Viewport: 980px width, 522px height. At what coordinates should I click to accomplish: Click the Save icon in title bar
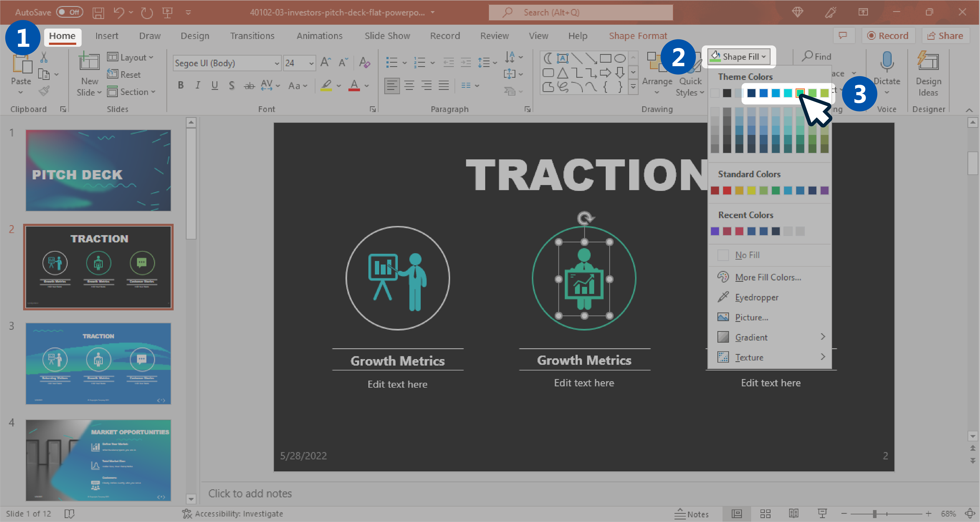[x=98, y=13]
